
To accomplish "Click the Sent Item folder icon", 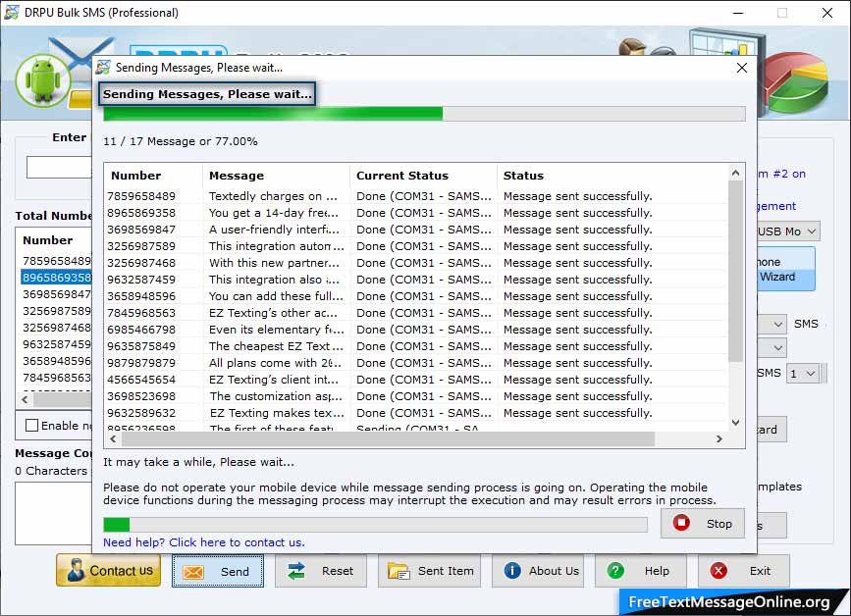I will tap(399, 571).
